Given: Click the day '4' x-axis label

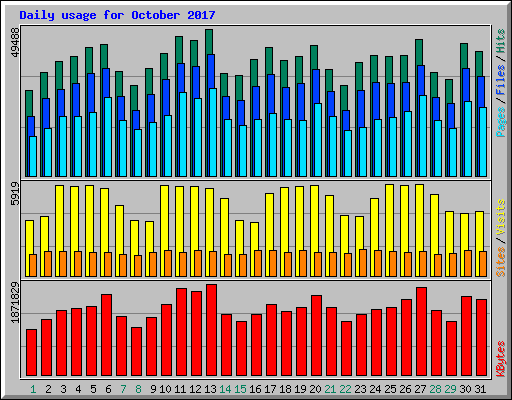Looking at the screenshot, I should (78, 389).
